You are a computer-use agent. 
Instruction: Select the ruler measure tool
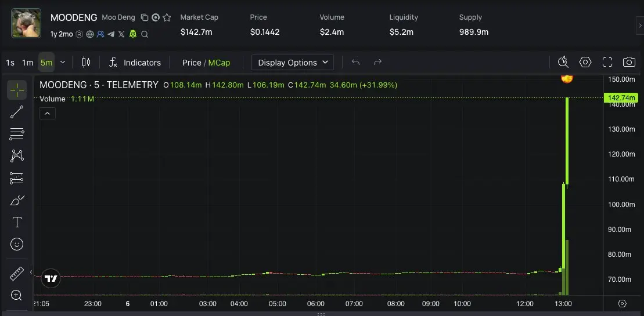pyautogui.click(x=17, y=273)
